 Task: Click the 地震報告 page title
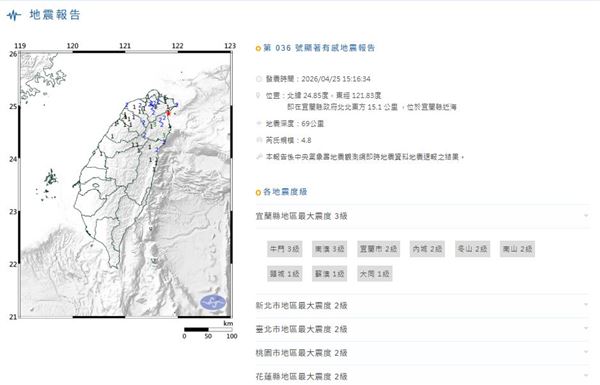click(x=55, y=15)
